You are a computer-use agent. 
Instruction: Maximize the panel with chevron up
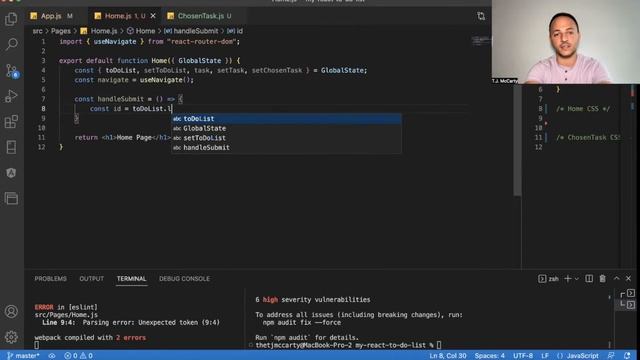[x=616, y=279]
